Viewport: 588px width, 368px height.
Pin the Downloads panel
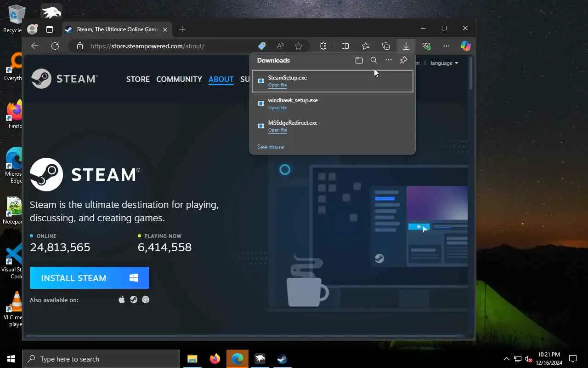point(403,60)
